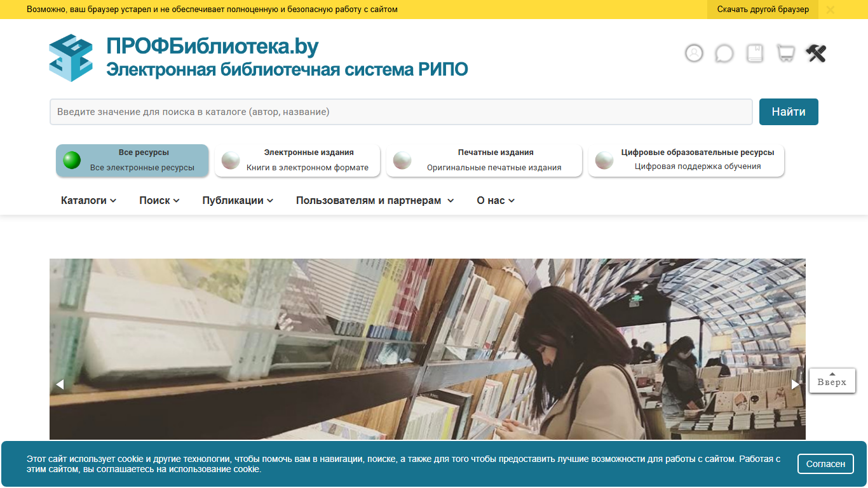Select the Электронные издания filter

tap(297, 160)
